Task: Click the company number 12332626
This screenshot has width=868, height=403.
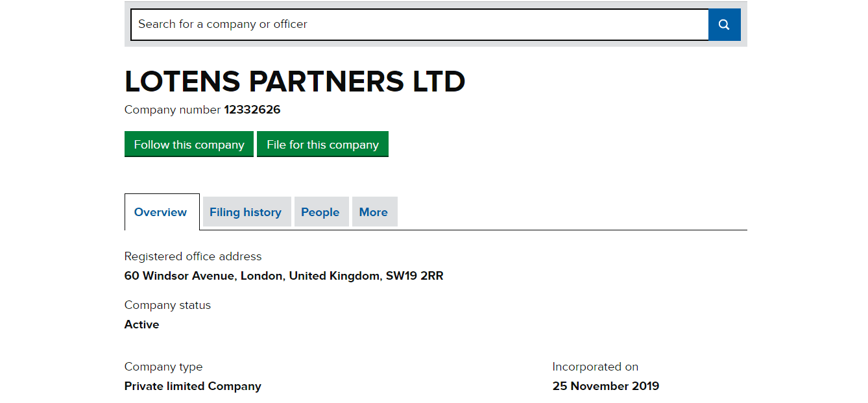Action: tap(252, 110)
